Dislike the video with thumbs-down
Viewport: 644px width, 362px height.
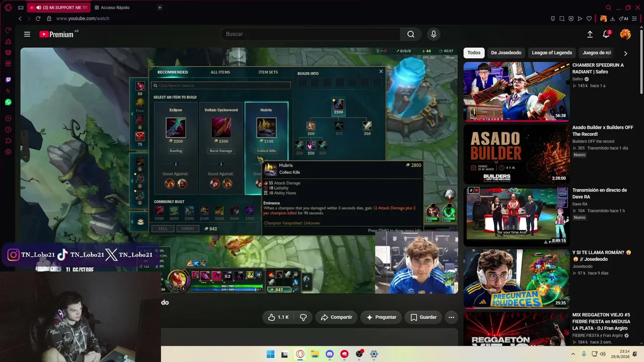[x=303, y=317]
